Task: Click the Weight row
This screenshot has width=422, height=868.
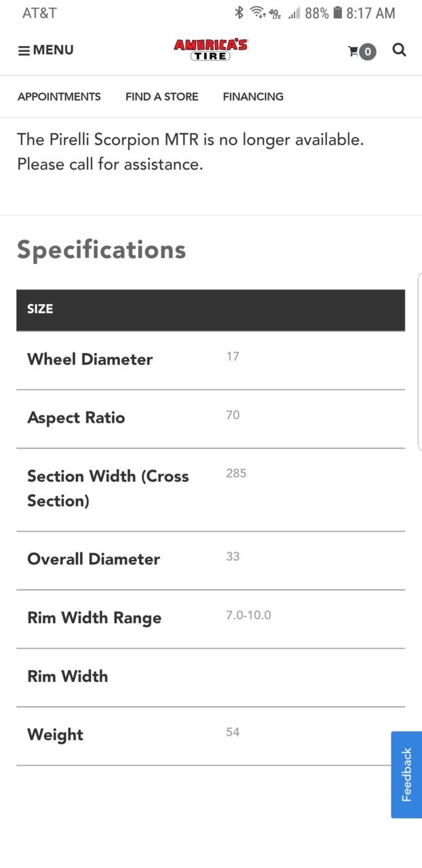Action: [210, 736]
